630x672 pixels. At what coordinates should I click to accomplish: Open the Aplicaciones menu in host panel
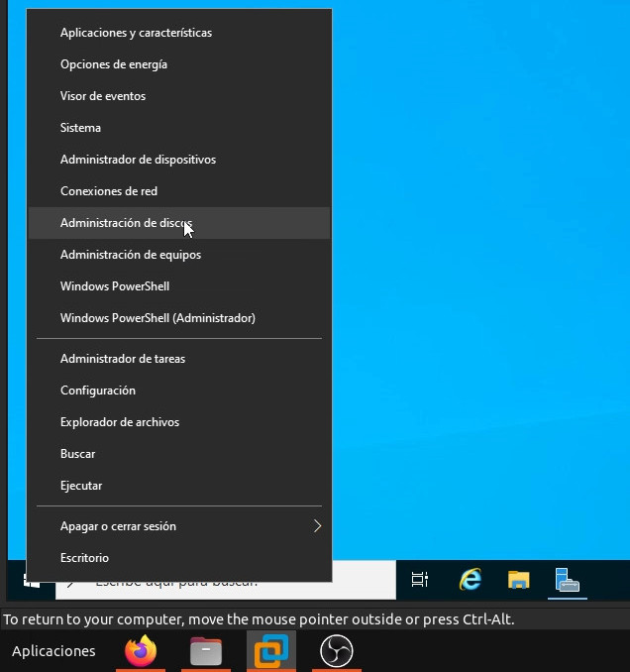tap(53, 651)
